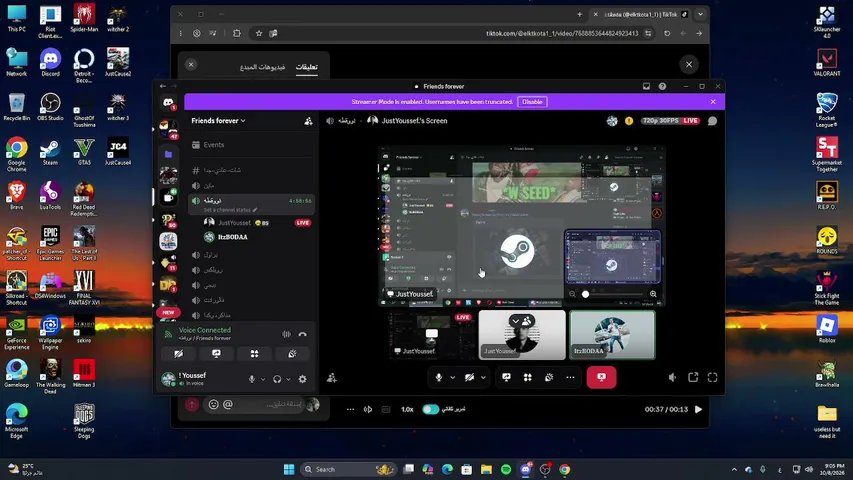
Task: Click the mention @ icon in TikTok comments
Action: (x=228, y=404)
